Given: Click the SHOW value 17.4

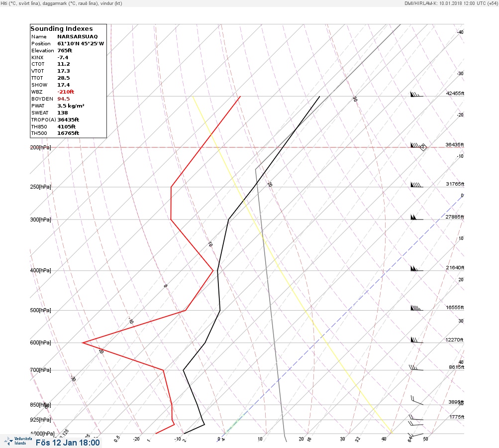Looking at the screenshot, I should [63, 85].
